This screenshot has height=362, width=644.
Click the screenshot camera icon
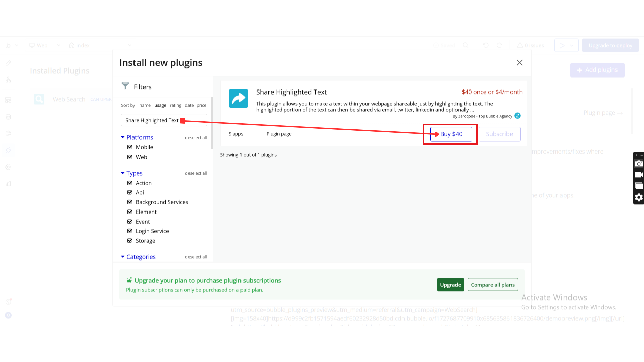coord(639,164)
